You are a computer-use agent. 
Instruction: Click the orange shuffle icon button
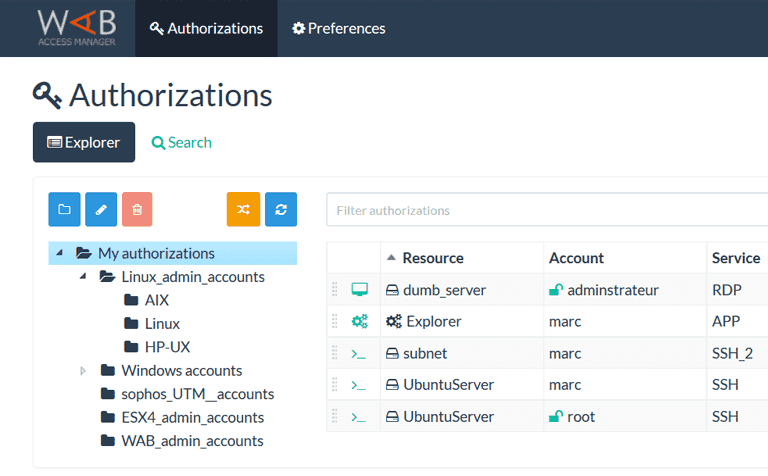tap(243, 209)
